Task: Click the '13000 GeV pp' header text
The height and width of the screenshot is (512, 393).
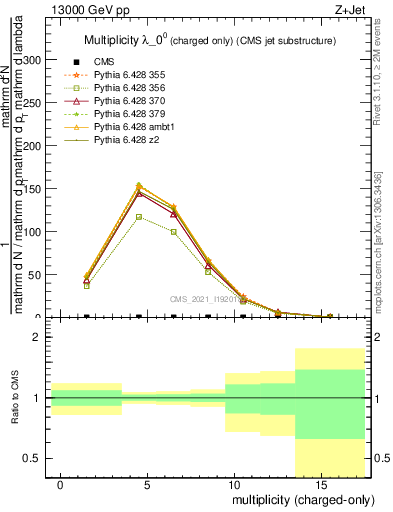Action: pos(90,10)
